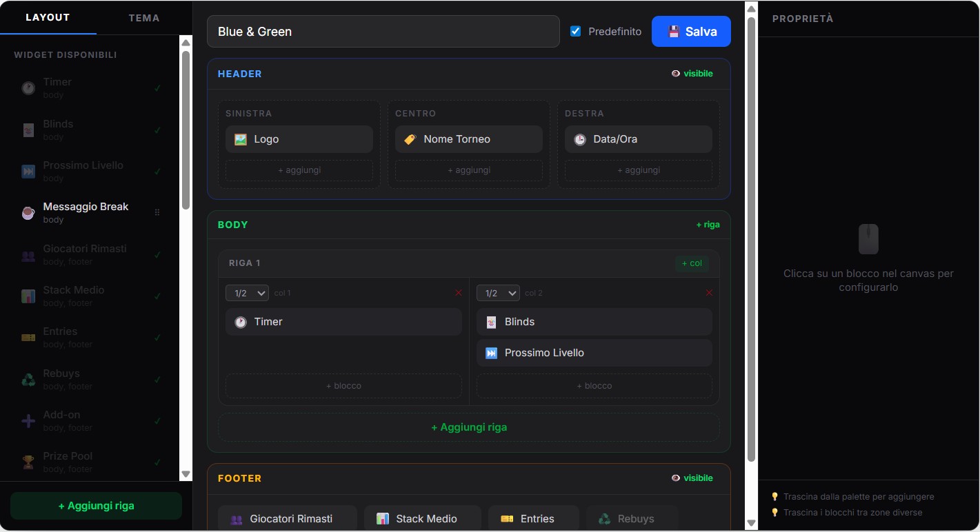Click the Messaggio Break coffee cup icon
The width and height of the screenshot is (980, 532).
point(28,213)
